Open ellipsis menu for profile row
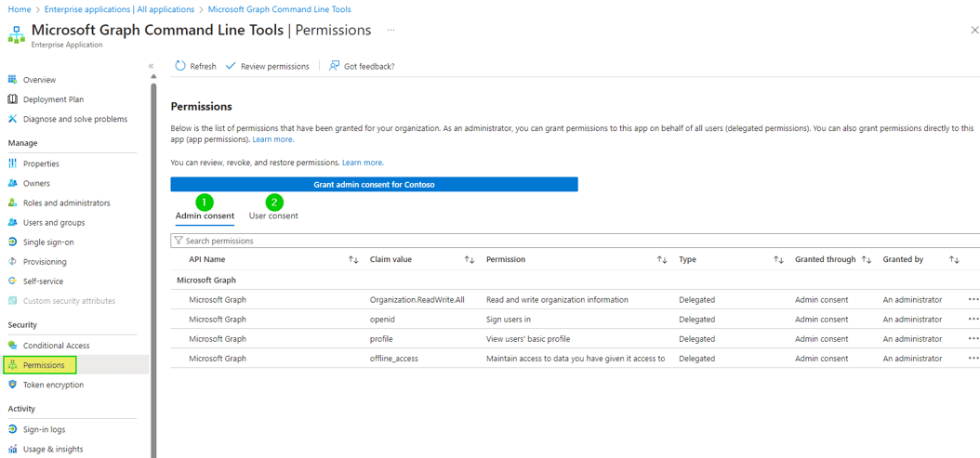This screenshot has width=980, height=458. tap(973, 339)
